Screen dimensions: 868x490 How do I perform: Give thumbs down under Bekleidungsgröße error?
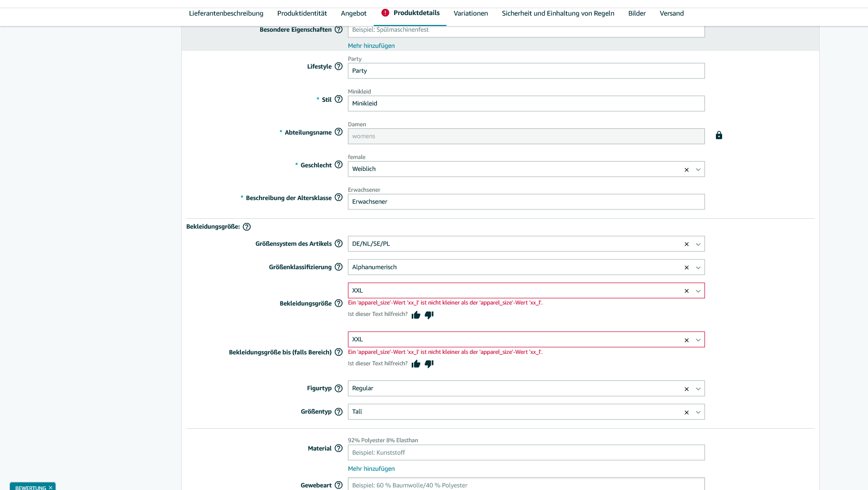(x=429, y=315)
